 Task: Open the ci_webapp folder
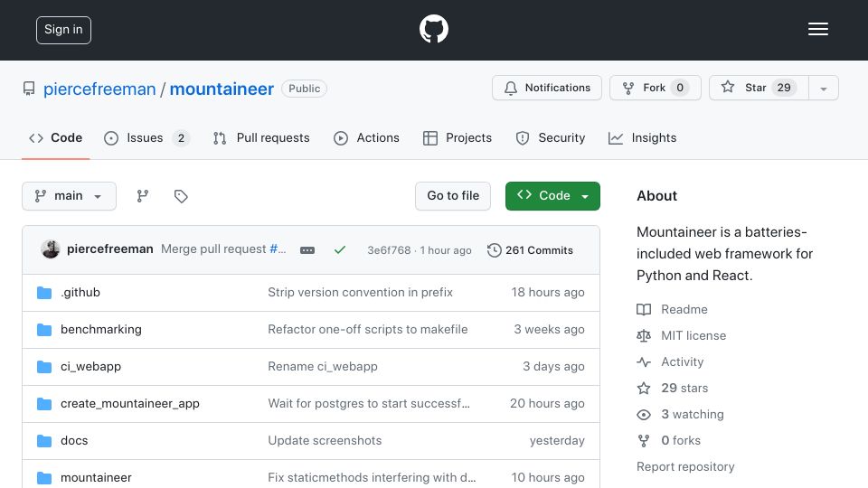coord(90,367)
